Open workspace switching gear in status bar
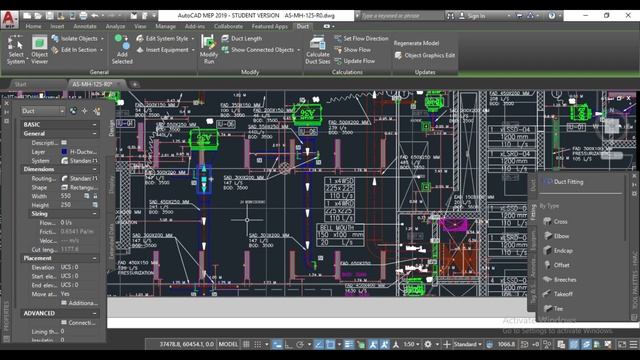The image size is (640, 360). click(428, 344)
